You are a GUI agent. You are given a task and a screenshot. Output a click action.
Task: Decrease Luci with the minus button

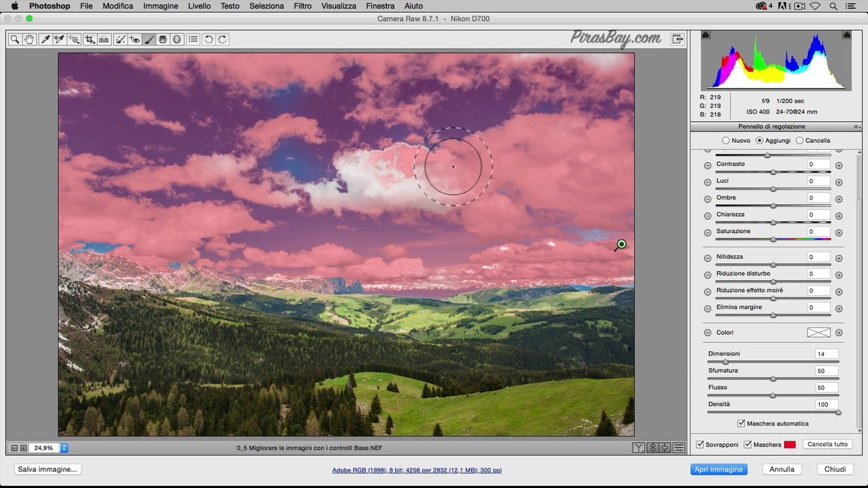click(x=707, y=182)
